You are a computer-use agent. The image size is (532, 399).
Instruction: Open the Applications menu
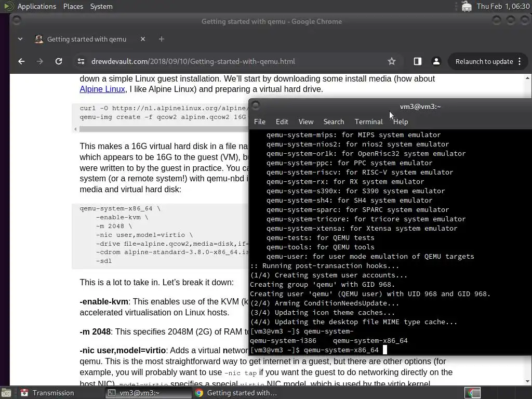pos(37,6)
